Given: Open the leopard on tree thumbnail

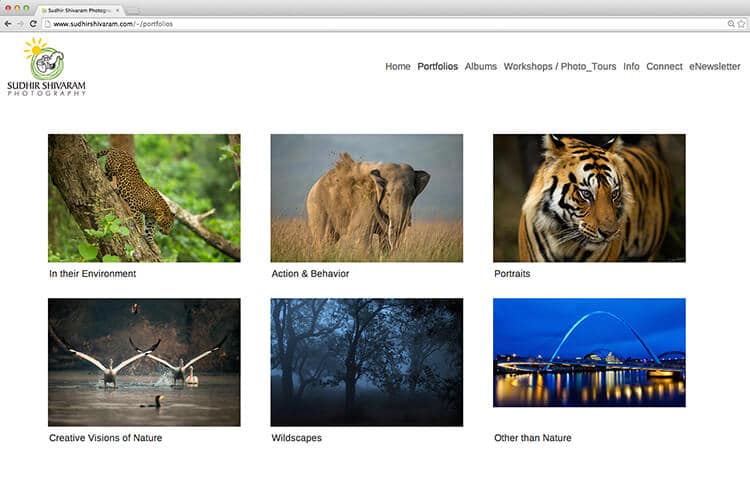Looking at the screenshot, I should pyautogui.click(x=144, y=198).
